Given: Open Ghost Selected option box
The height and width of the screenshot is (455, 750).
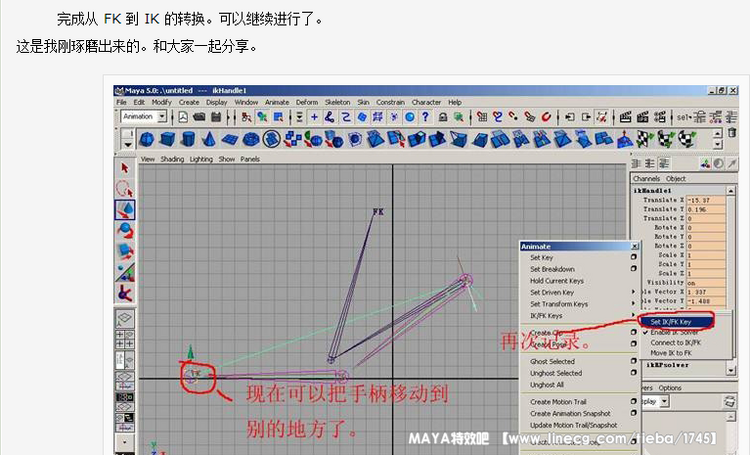Looking at the screenshot, I should coord(634,361).
